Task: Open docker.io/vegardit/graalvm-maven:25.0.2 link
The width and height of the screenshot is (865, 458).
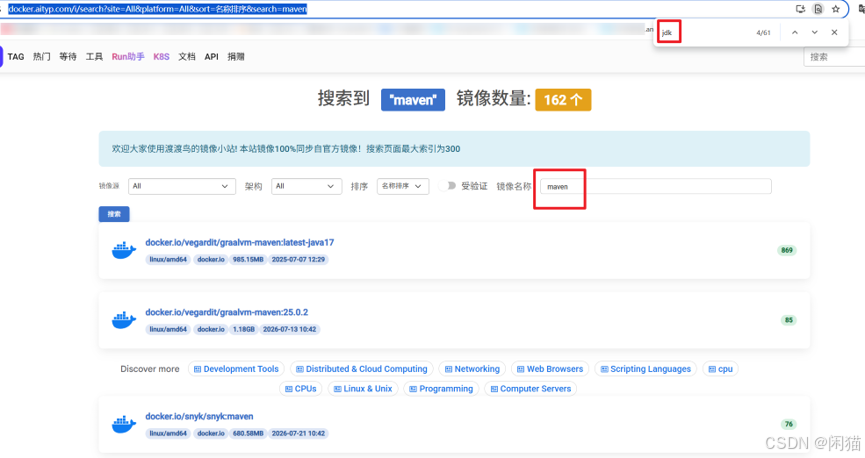Action: 227,312
